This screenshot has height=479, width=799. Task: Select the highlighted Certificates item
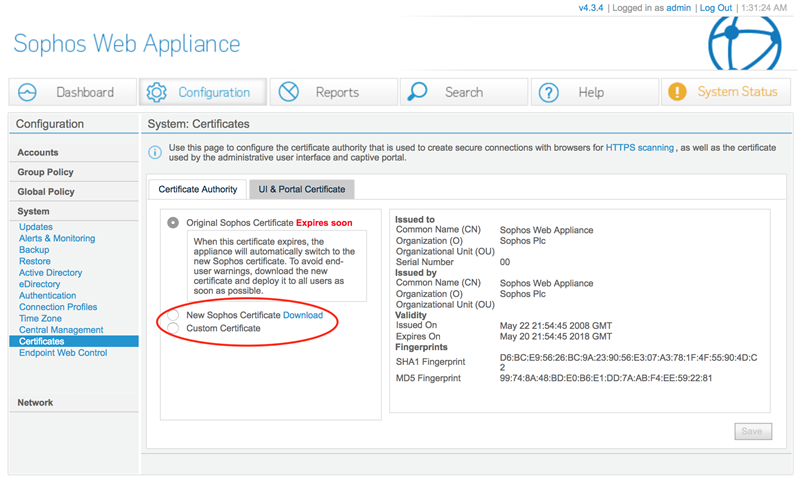74,341
